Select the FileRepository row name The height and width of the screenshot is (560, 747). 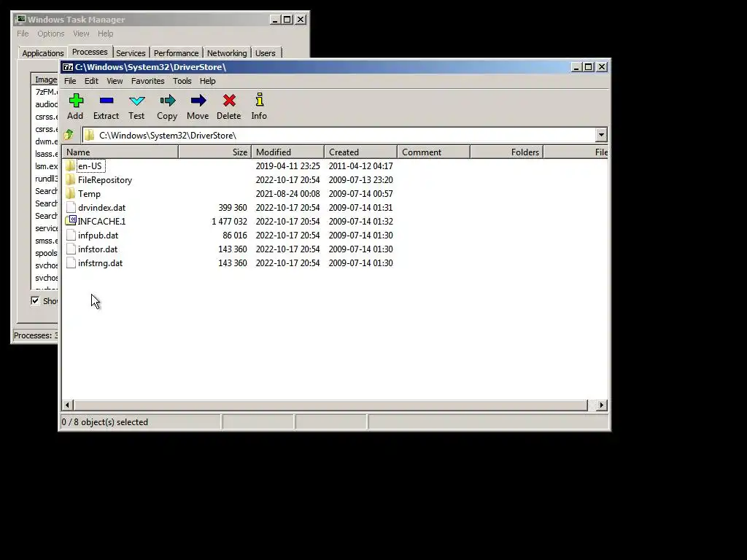[x=105, y=180]
